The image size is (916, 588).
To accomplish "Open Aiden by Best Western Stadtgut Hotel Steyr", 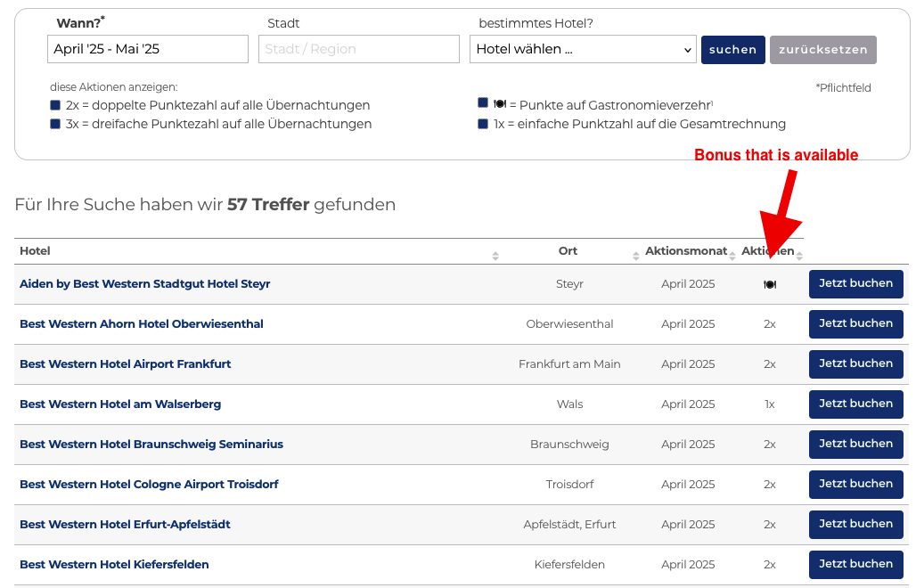I will [x=144, y=284].
